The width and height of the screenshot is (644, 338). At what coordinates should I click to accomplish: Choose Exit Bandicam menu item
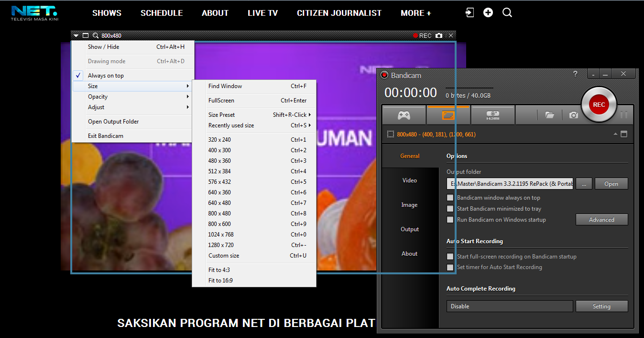tap(133, 136)
